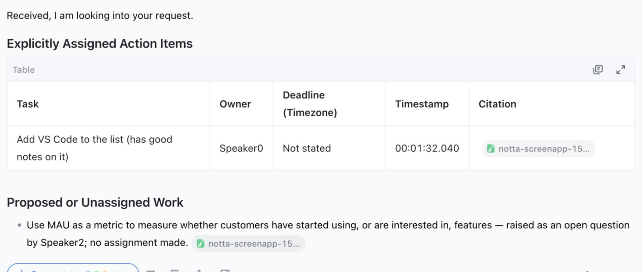
Task: Open the citation chip in the Speaker0 row
Action: tap(538, 149)
